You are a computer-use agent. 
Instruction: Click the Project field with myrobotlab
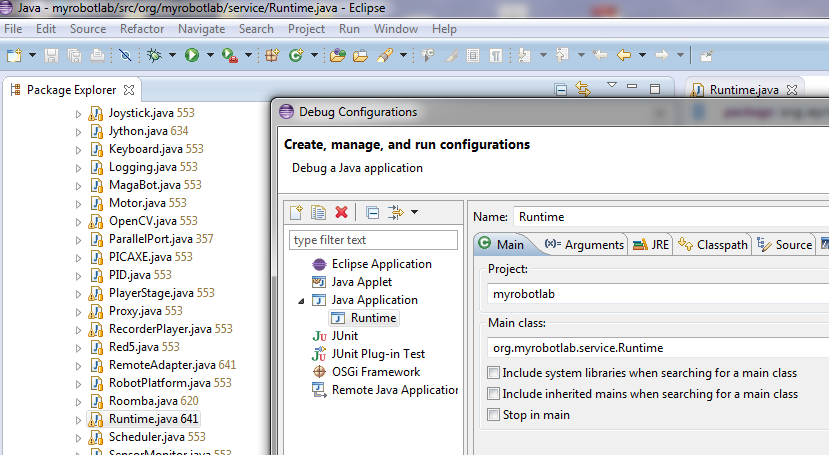click(658, 294)
